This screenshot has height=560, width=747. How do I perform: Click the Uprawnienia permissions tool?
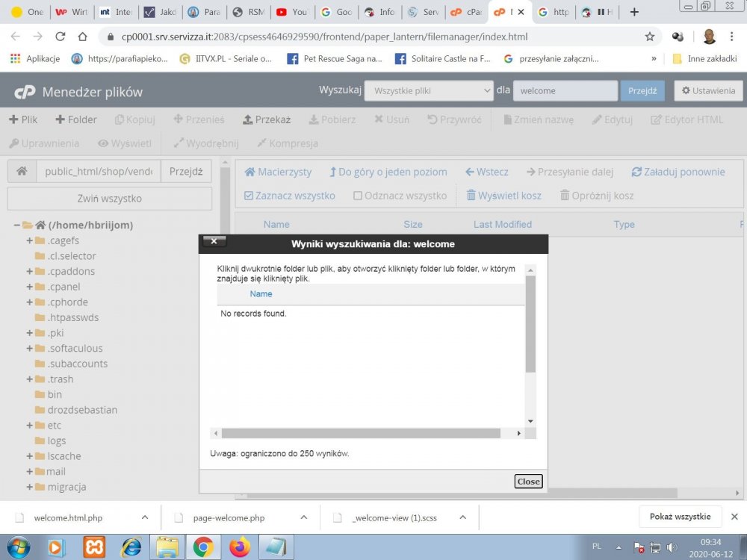[44, 143]
